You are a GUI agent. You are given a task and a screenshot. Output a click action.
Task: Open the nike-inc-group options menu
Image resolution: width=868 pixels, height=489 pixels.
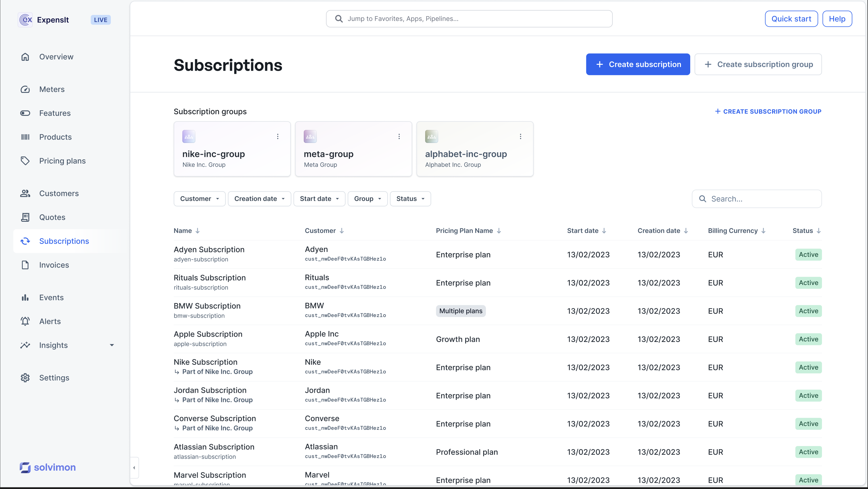coord(278,136)
